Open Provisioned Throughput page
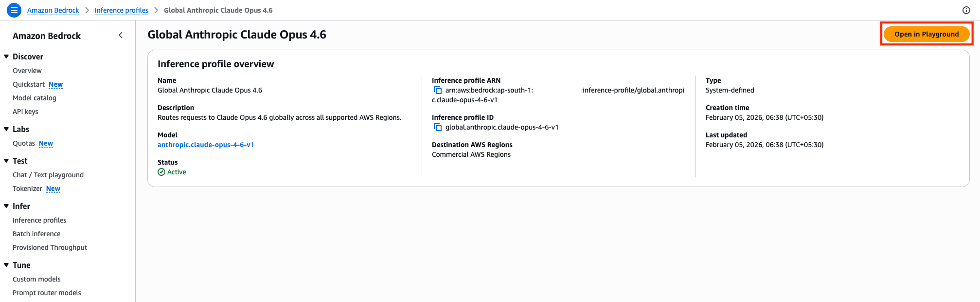The height and width of the screenshot is (302, 980). (x=50, y=247)
